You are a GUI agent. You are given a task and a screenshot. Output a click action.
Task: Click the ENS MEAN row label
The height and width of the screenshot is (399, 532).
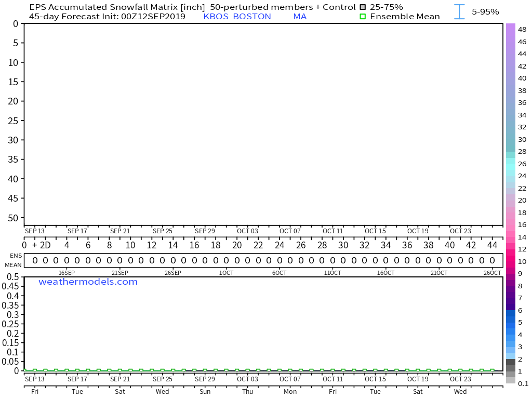tap(14, 260)
